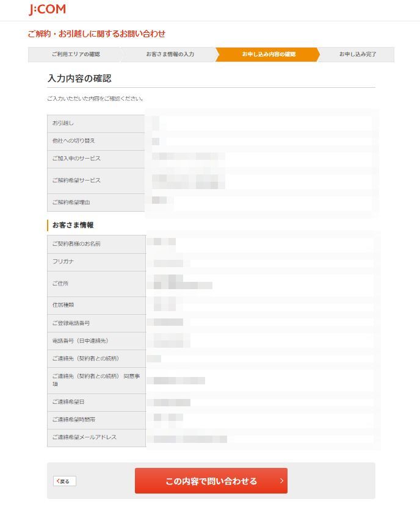Click the arrow on the submit button
The width and height of the screenshot is (420, 510).
[281, 481]
